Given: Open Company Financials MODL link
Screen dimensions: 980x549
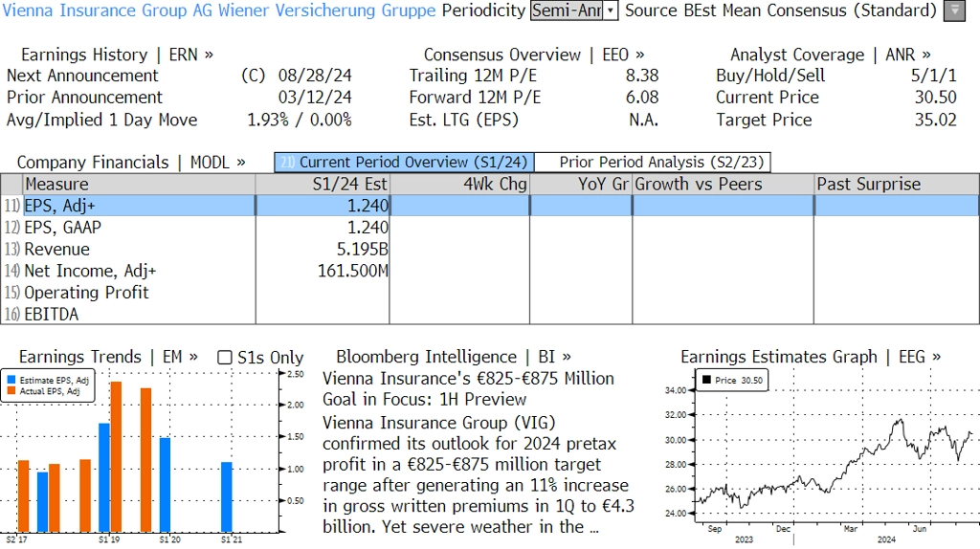Looking at the screenshot, I should click(131, 163).
